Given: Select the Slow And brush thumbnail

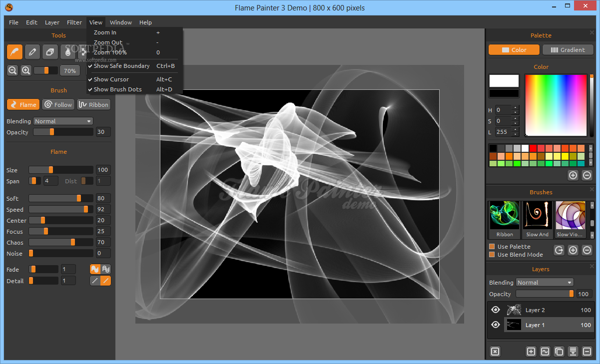Looking at the screenshot, I should point(537,220).
